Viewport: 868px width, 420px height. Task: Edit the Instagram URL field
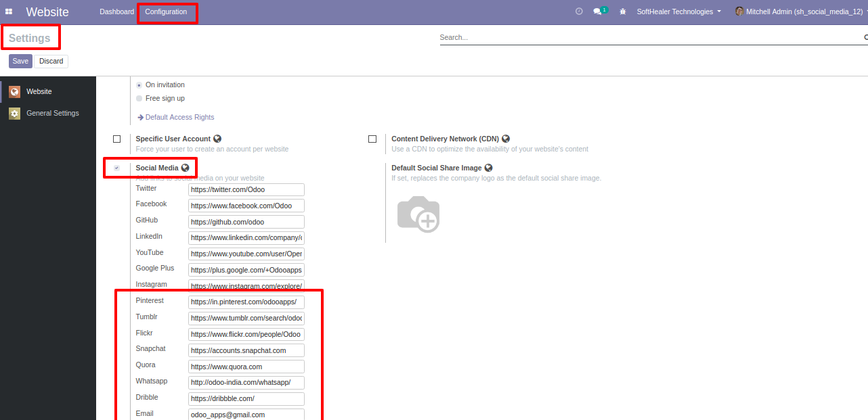pos(246,286)
